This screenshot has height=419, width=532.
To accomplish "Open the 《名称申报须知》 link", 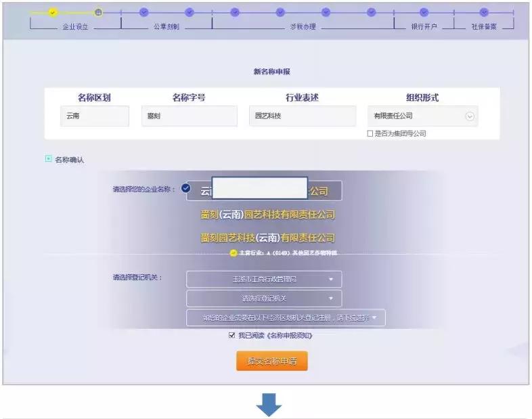I will pos(290,336).
